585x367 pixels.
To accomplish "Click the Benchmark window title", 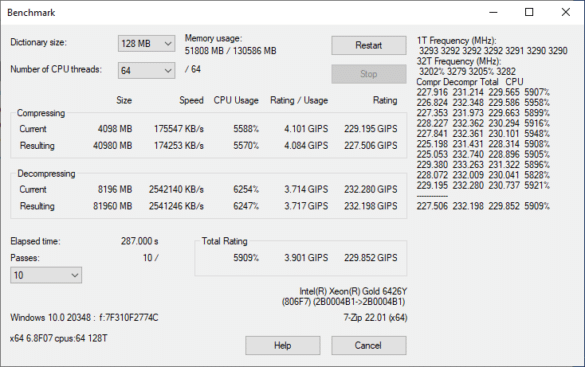I will (x=31, y=13).
